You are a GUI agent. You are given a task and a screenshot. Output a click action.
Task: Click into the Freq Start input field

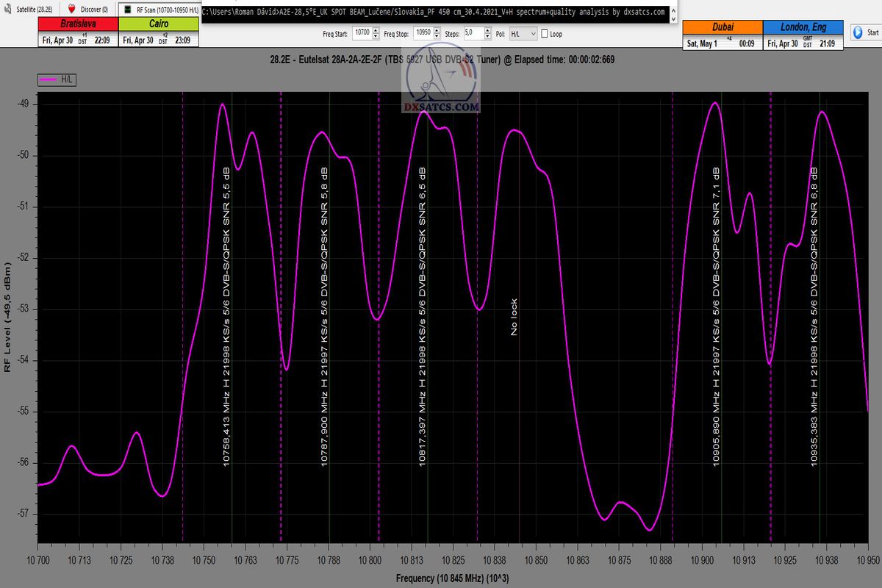[x=362, y=34]
